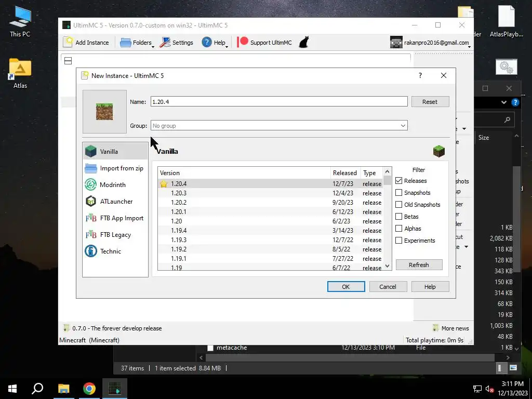Image resolution: width=532 pixels, height=399 pixels.
Task: Confirm with the OK button
Action: tap(345, 286)
